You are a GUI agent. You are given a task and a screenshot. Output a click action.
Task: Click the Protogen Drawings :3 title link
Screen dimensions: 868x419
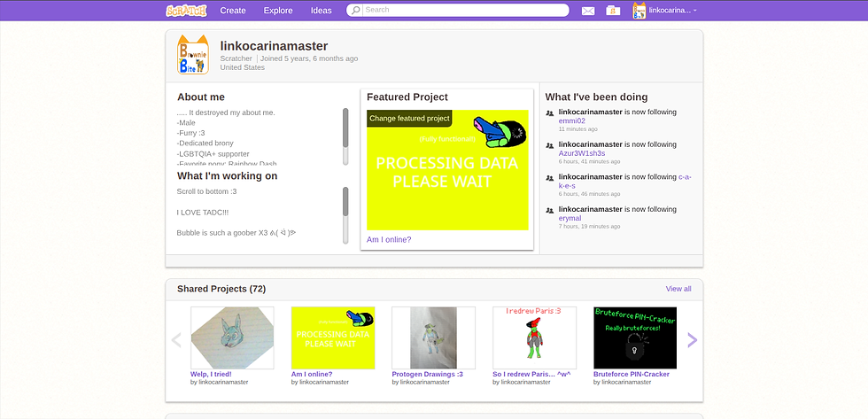point(427,374)
